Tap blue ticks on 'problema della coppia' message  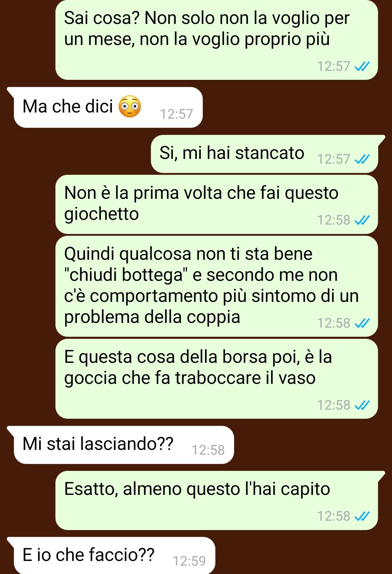tap(362, 323)
